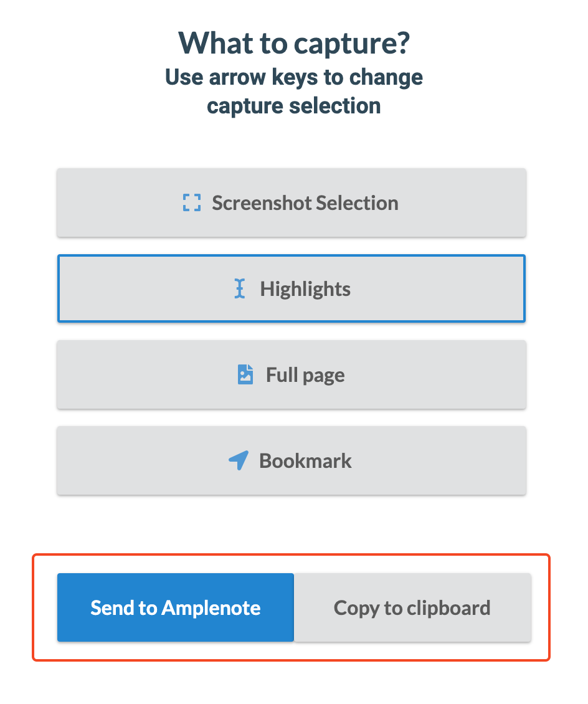Choose the Screenshot Selection capture option
Screen dimensions: 588x704
pos(292,202)
